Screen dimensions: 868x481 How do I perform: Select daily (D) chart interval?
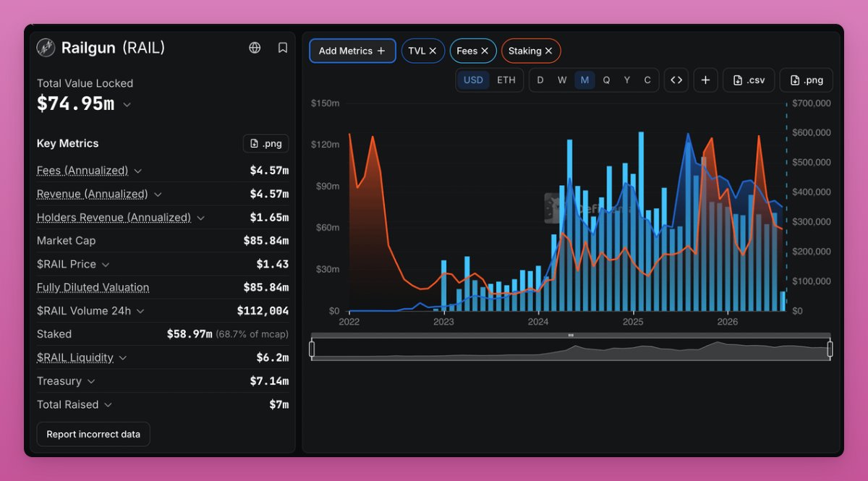click(x=540, y=80)
